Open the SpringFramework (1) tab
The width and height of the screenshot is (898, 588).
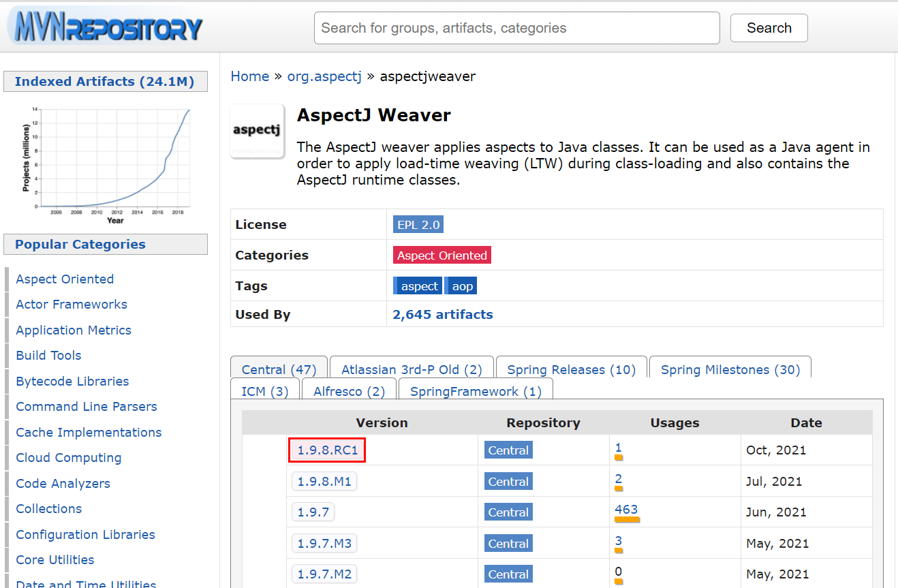tap(476, 391)
